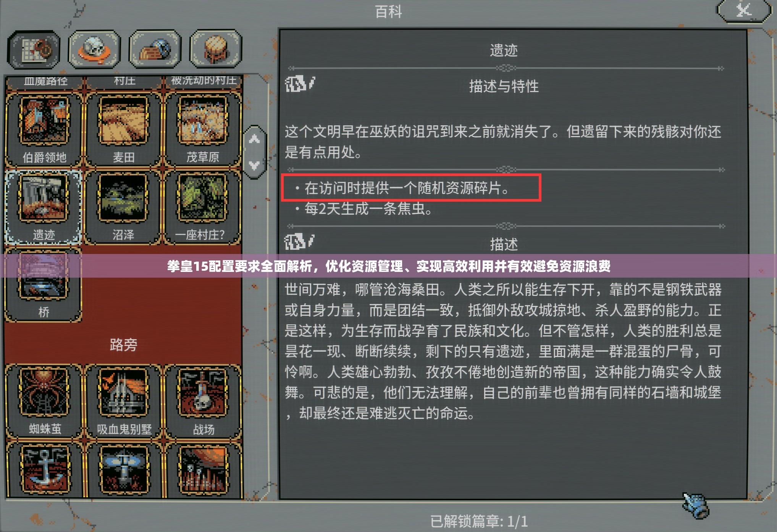
Task: Open the map cards category tab
Action: (x=34, y=50)
